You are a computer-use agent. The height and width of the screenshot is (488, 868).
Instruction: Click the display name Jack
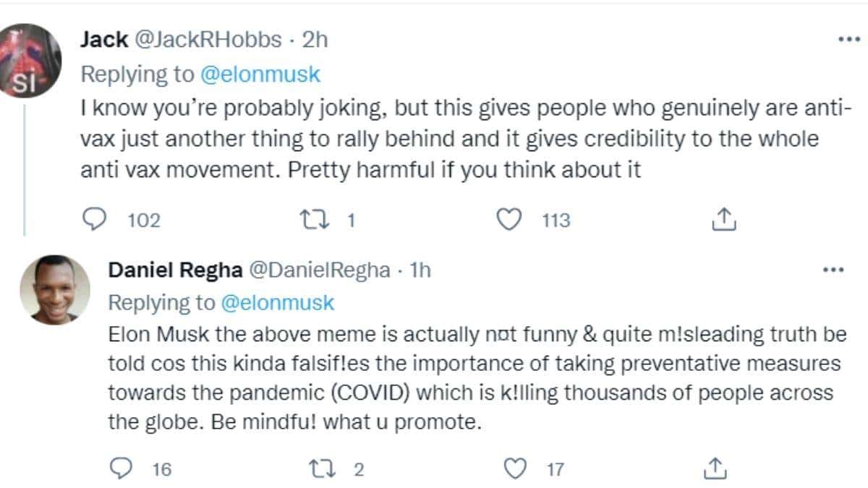click(104, 40)
